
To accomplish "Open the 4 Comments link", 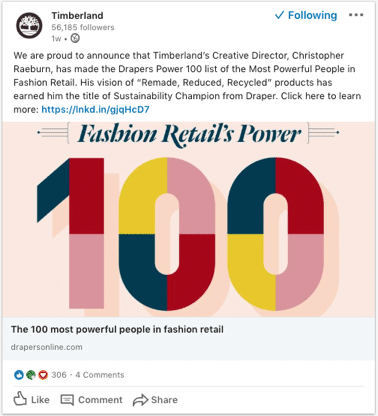I will [x=100, y=375].
